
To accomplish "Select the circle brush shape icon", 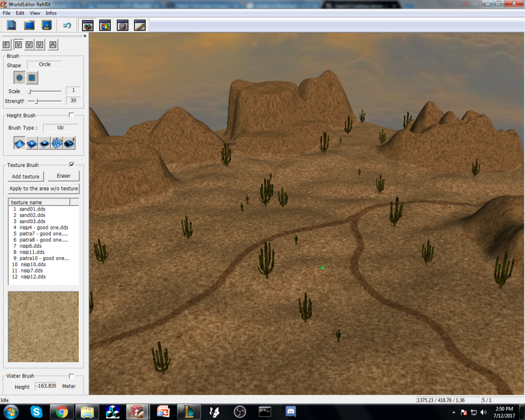I will point(19,78).
